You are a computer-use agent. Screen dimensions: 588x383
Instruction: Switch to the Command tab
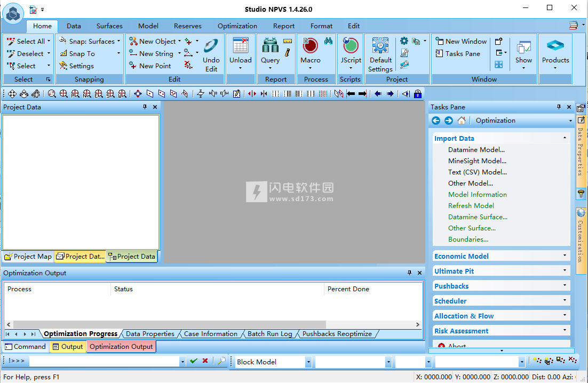[25, 347]
